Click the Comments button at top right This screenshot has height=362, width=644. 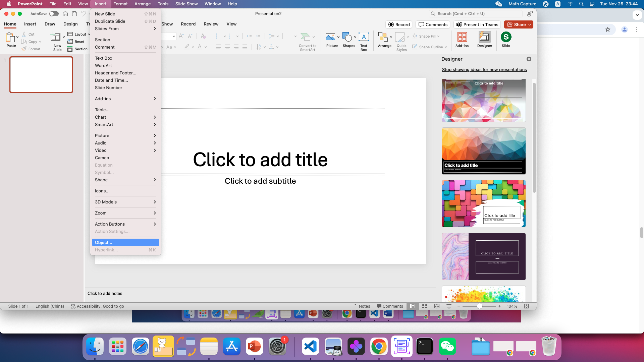coord(433,24)
